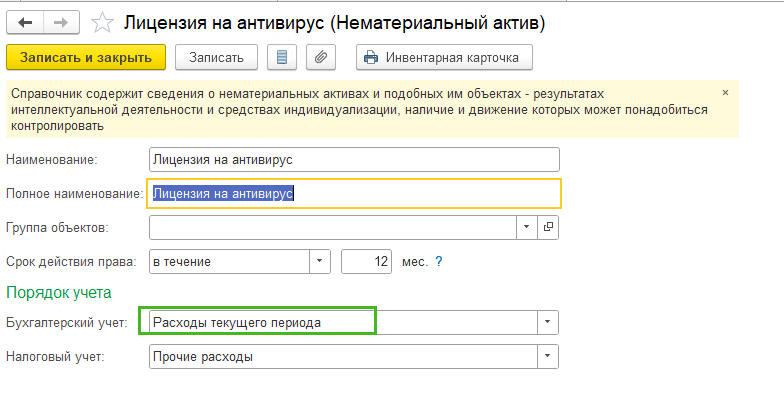Image resolution: width=784 pixels, height=398 pixels.
Task: Click the months number field showing 12
Action: coord(366,262)
